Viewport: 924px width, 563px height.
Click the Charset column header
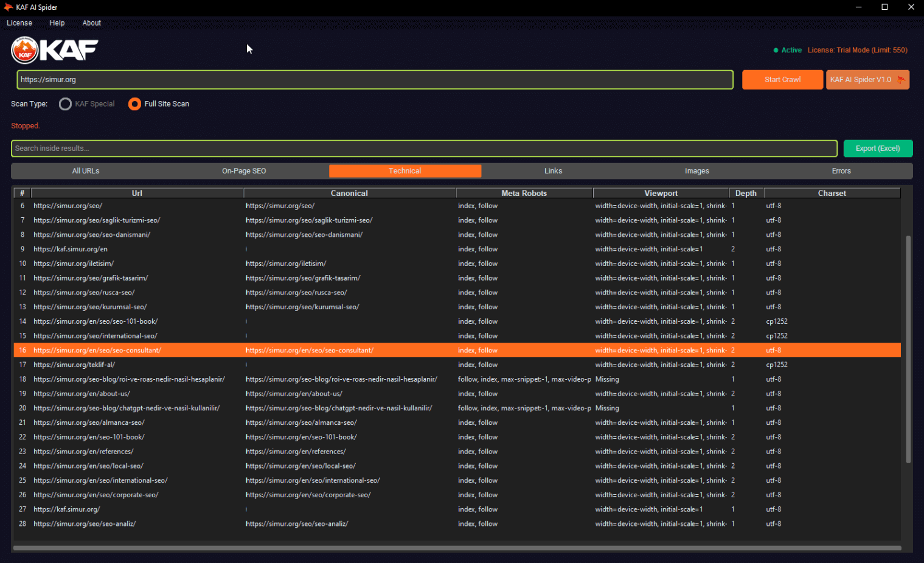pos(832,194)
